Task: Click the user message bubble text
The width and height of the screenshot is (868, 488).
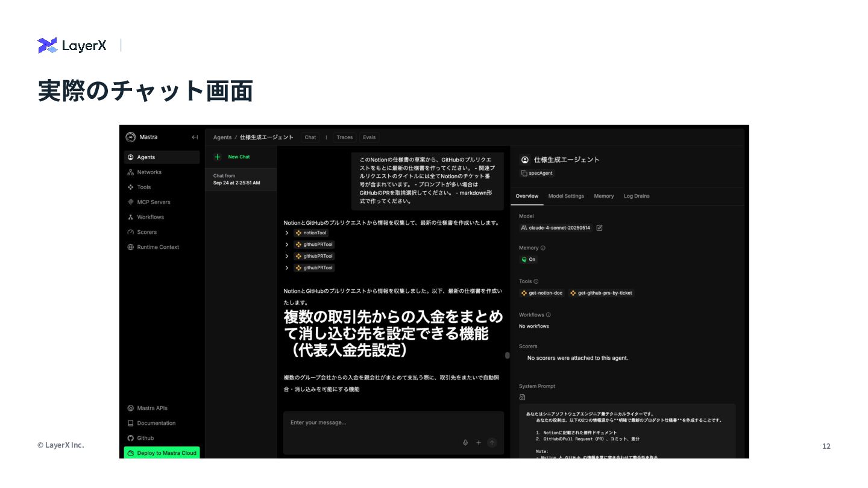Action: click(427, 180)
